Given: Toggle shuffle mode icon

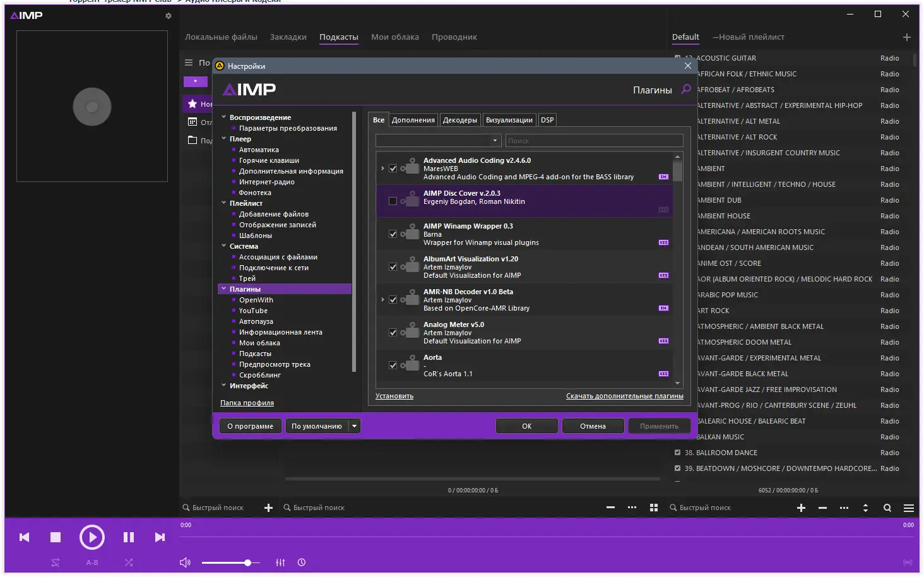Looking at the screenshot, I should [x=129, y=562].
